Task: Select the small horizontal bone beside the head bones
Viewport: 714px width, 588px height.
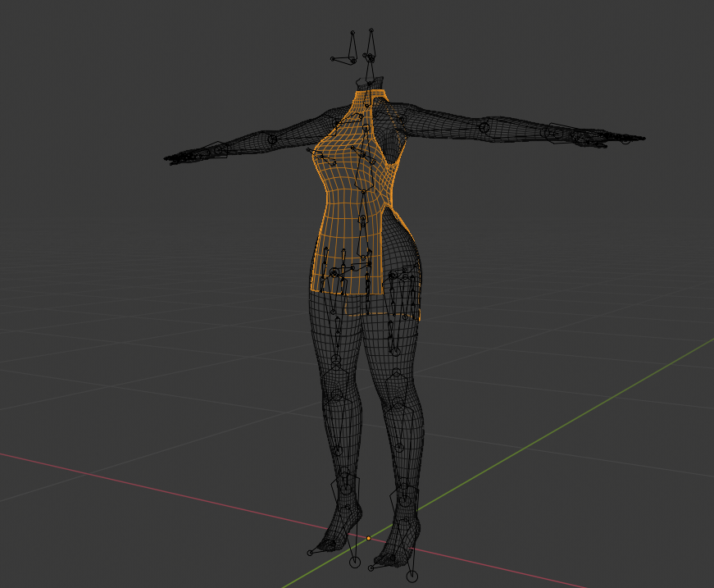Action: pos(342,59)
